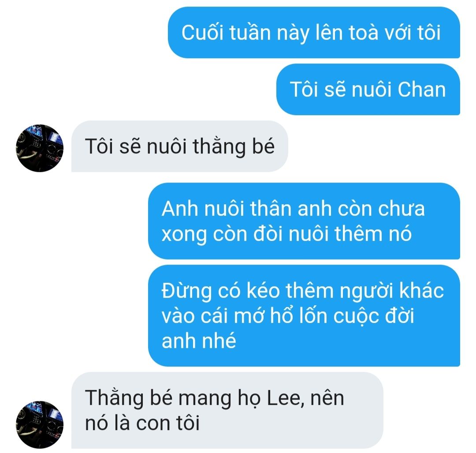Click the word "Cuối" in the top bubble
Image resolution: width=476 pixels, height=453 pixels.
tap(202, 33)
